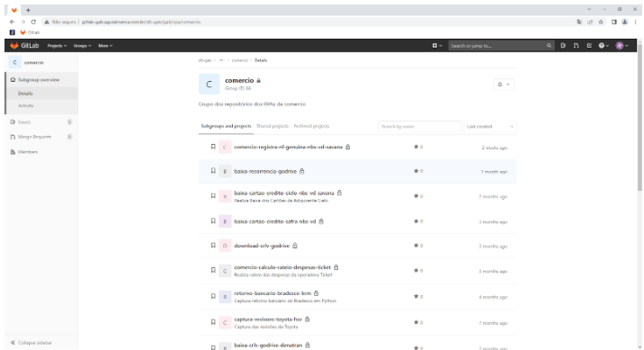Collapse the sidebar

click(x=31, y=343)
